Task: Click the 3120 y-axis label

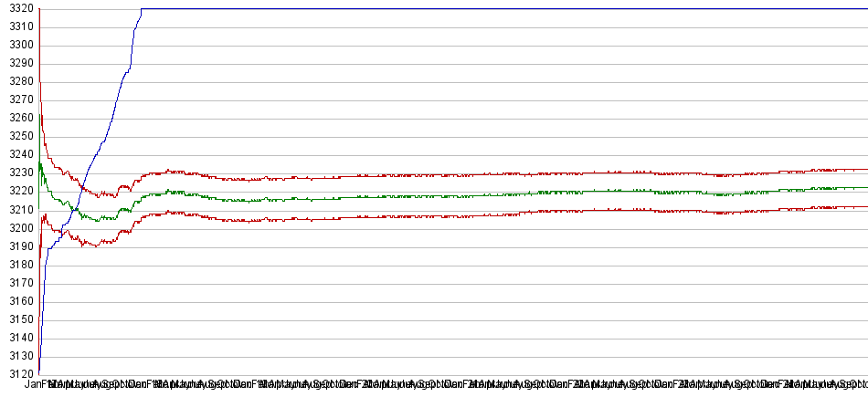Action: [17, 374]
